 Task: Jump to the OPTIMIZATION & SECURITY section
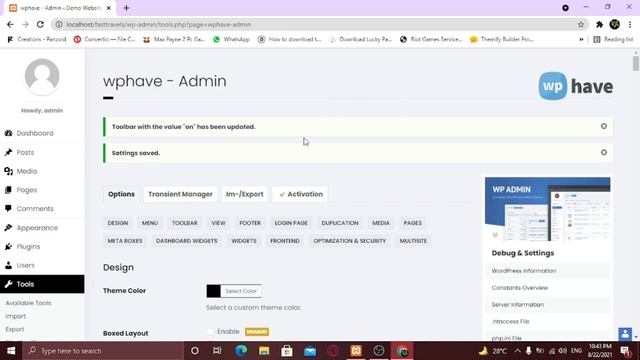[x=349, y=241]
